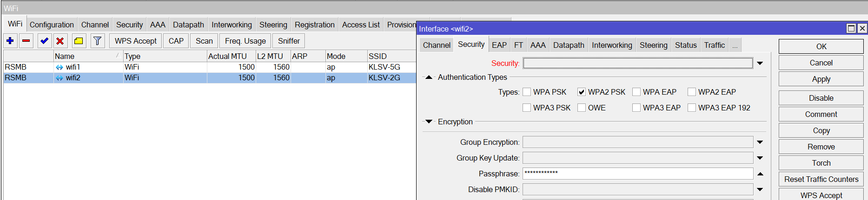The image size is (868, 200).
Task: Click the blue checkmark enable icon
Action: tap(44, 41)
